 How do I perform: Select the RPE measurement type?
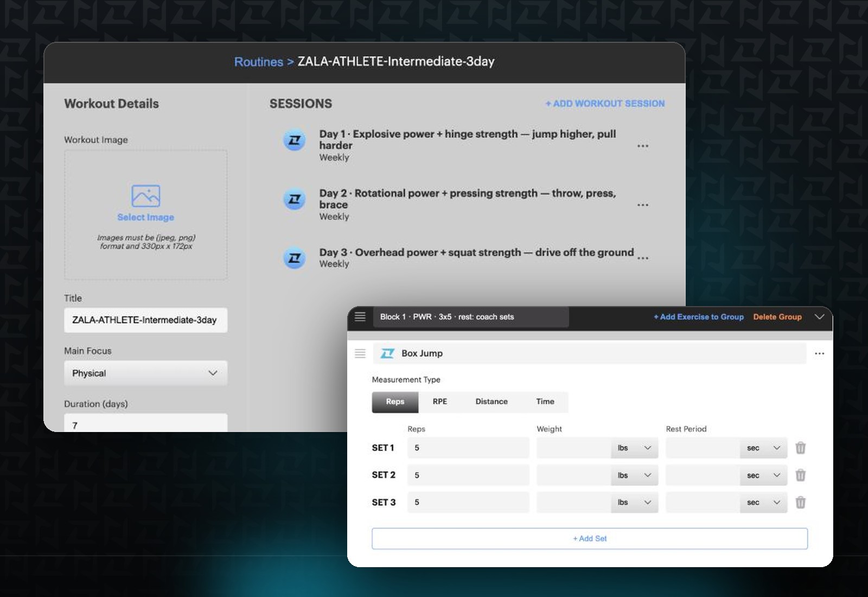tap(440, 402)
